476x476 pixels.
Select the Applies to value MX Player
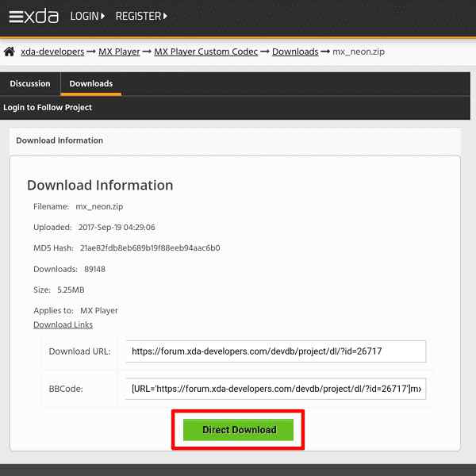[99, 310]
